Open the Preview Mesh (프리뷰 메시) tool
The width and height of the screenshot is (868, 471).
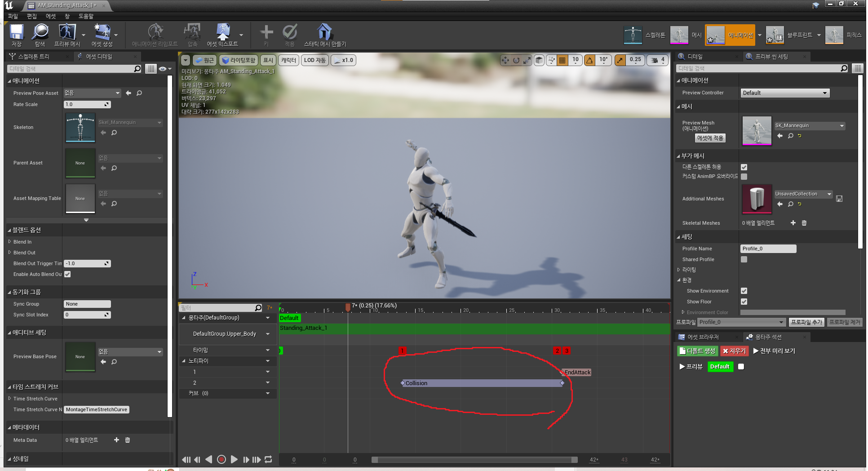(67, 32)
